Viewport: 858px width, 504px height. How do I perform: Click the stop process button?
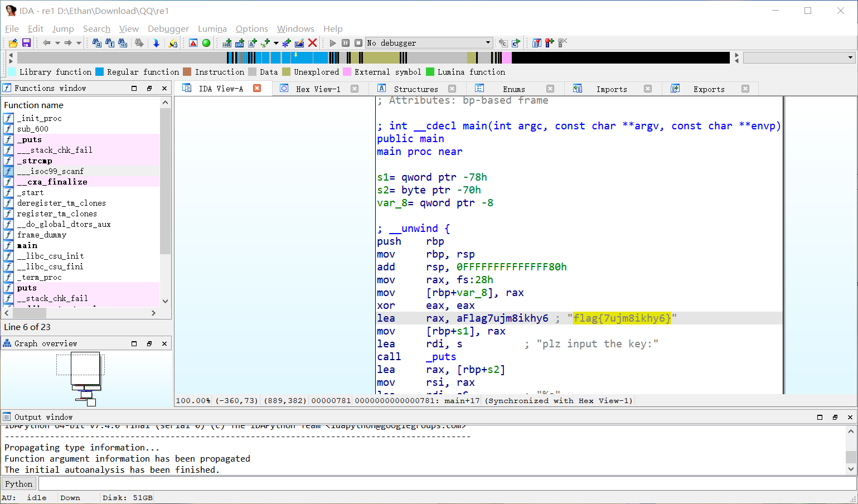(358, 43)
